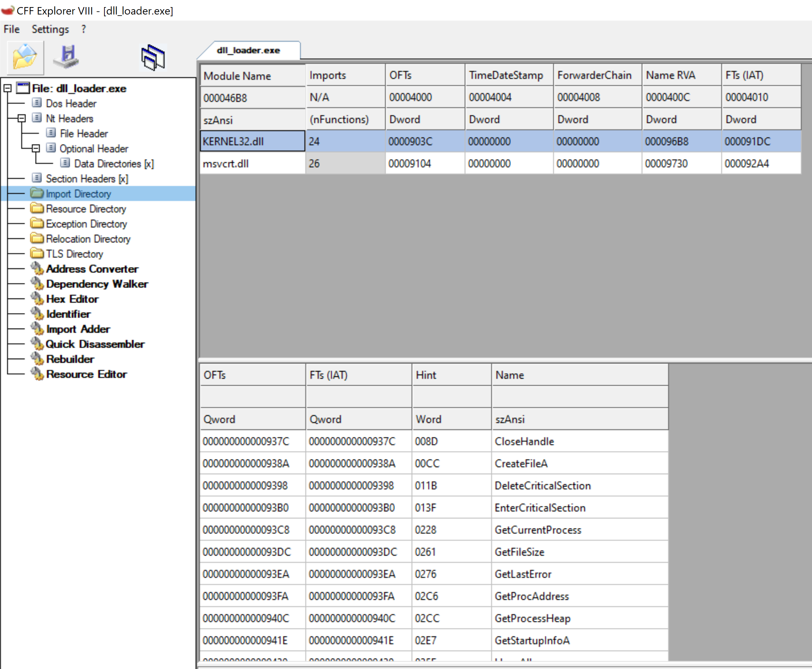Select the Address Converter tool

click(92, 269)
